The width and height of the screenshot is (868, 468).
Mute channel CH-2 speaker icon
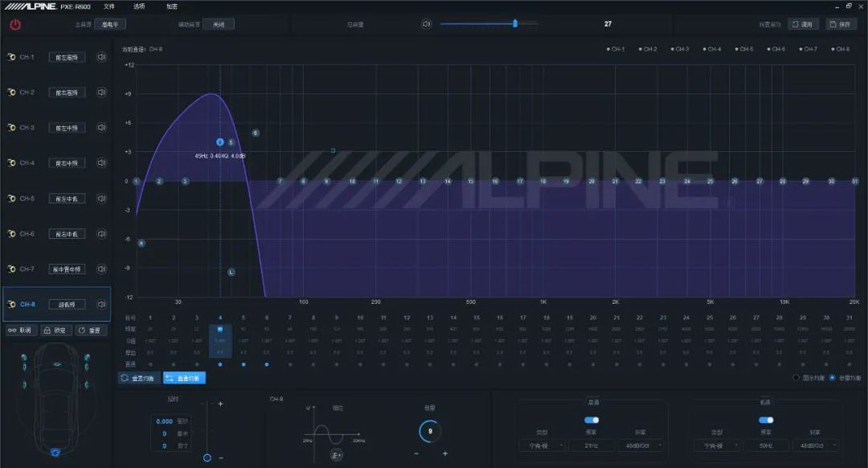(101, 92)
